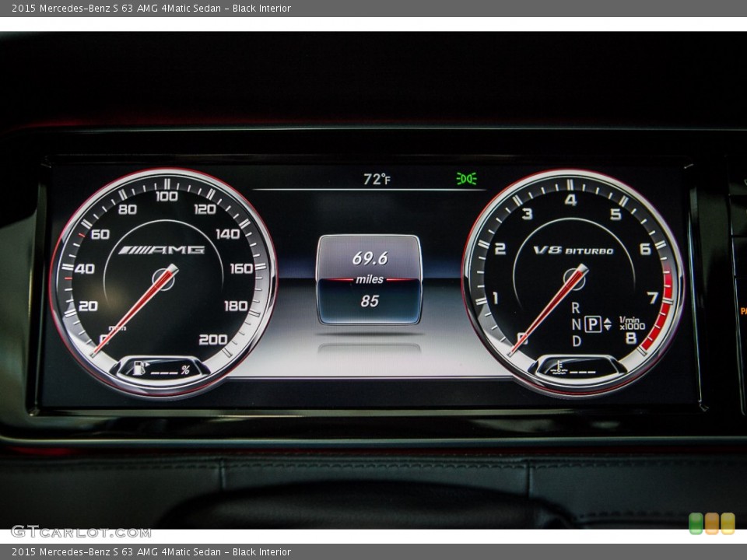Click the D gear letter

pyautogui.click(x=577, y=341)
